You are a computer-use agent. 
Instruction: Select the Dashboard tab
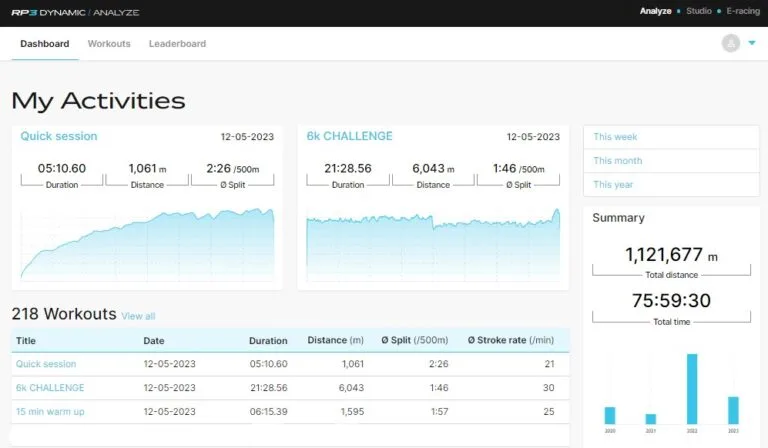[45, 44]
